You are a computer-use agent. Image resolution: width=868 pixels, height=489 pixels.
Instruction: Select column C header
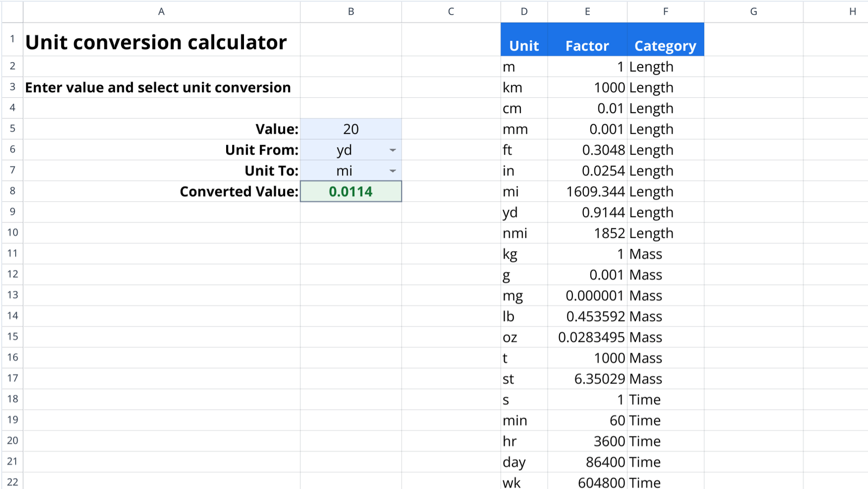click(451, 11)
